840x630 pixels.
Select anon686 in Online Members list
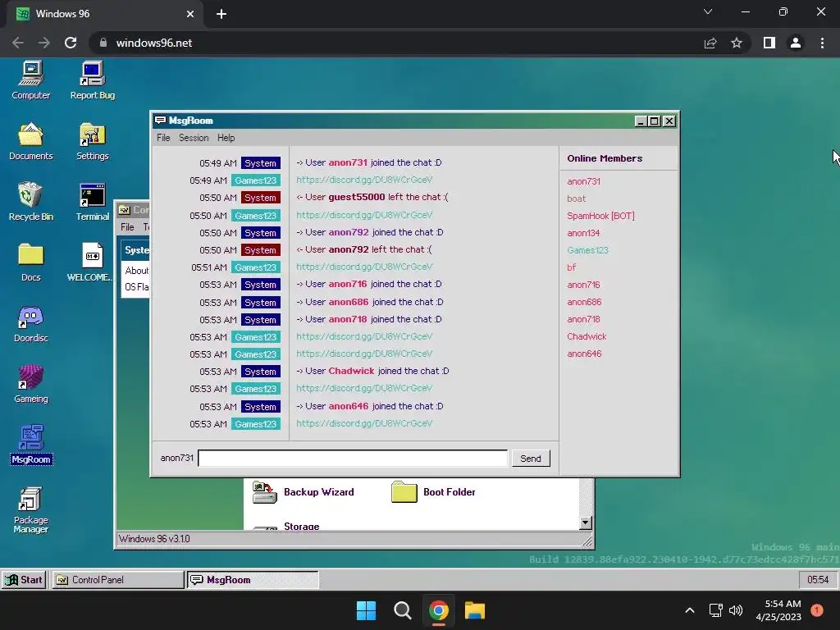pyautogui.click(x=584, y=302)
